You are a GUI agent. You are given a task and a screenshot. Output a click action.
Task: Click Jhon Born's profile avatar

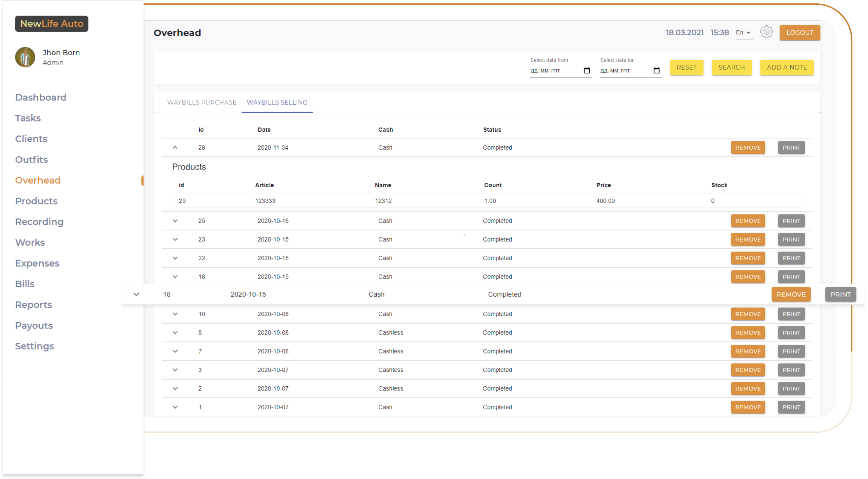pos(25,57)
